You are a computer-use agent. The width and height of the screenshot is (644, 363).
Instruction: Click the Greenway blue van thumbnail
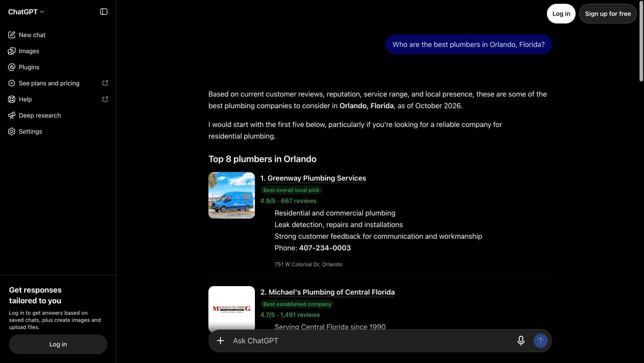232,195
